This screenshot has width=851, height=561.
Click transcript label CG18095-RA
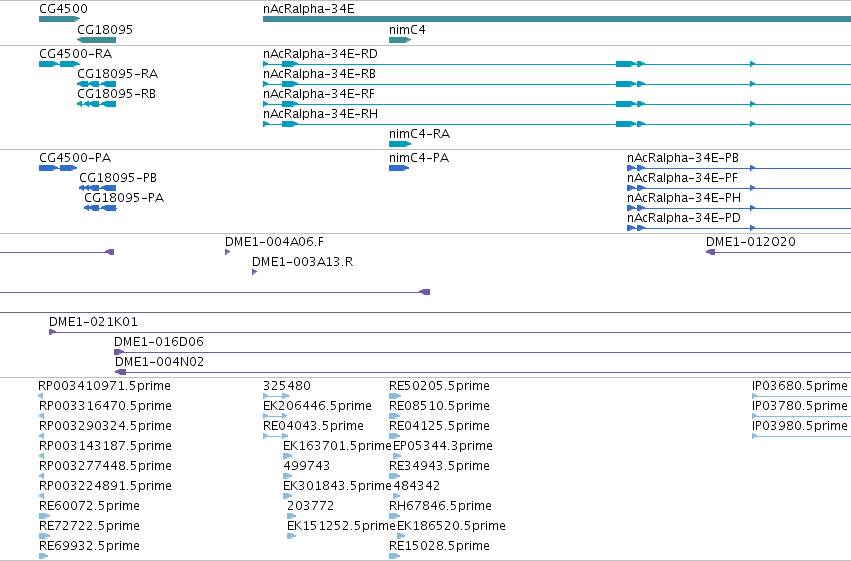(118, 74)
